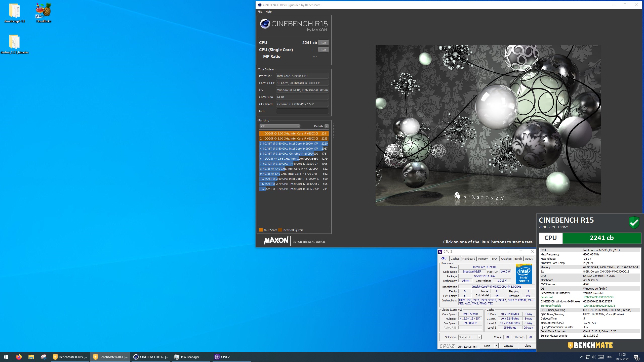Switch to the Graphics tab in CPU-Z
The image size is (644, 362).
click(506, 259)
